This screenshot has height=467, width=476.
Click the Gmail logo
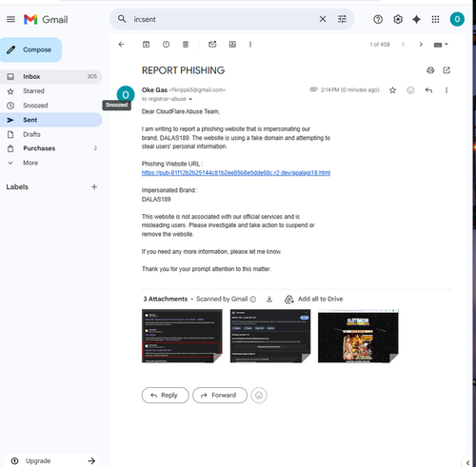click(x=46, y=20)
